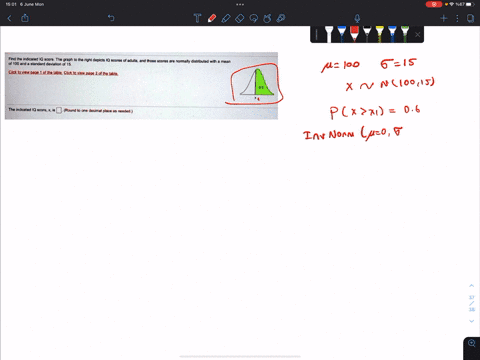The width and height of the screenshot is (480, 360).
Task: Pick the yellow pen in palette
Action: [380, 34]
